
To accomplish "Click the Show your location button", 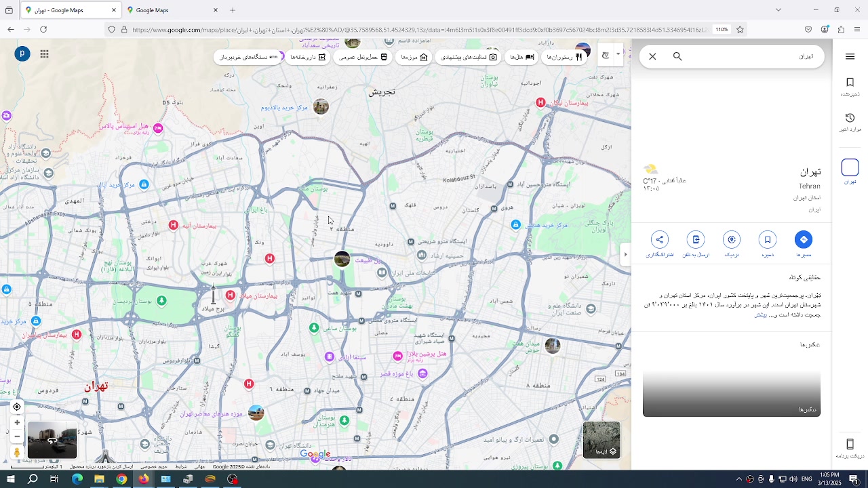I will pos(17,407).
